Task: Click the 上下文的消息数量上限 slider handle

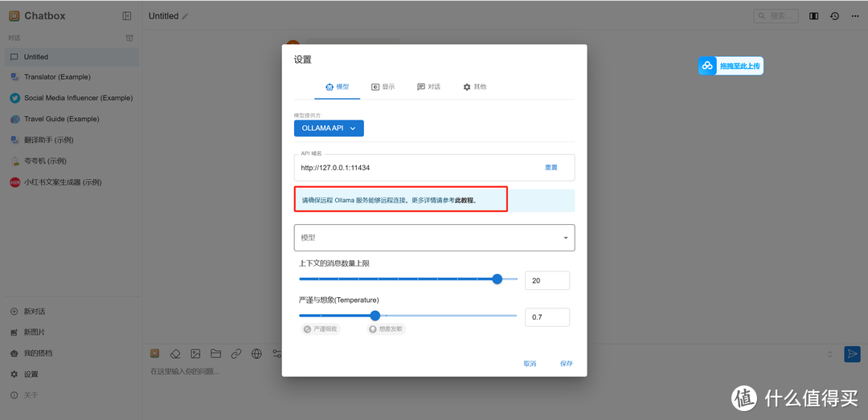Action: [497, 279]
